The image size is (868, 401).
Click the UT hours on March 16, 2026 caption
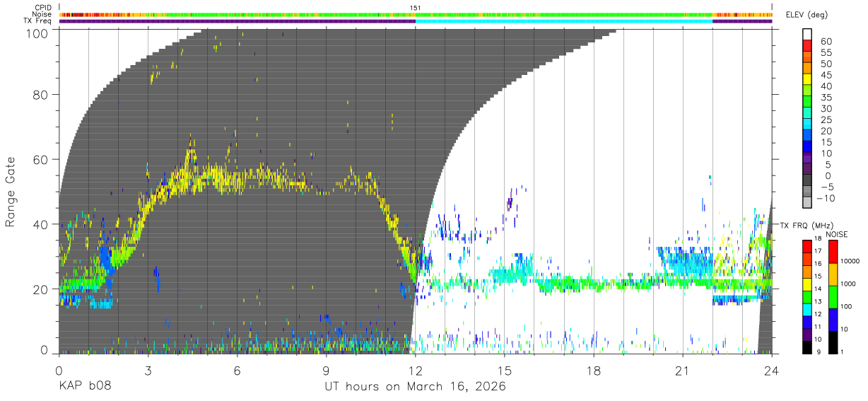click(x=415, y=387)
